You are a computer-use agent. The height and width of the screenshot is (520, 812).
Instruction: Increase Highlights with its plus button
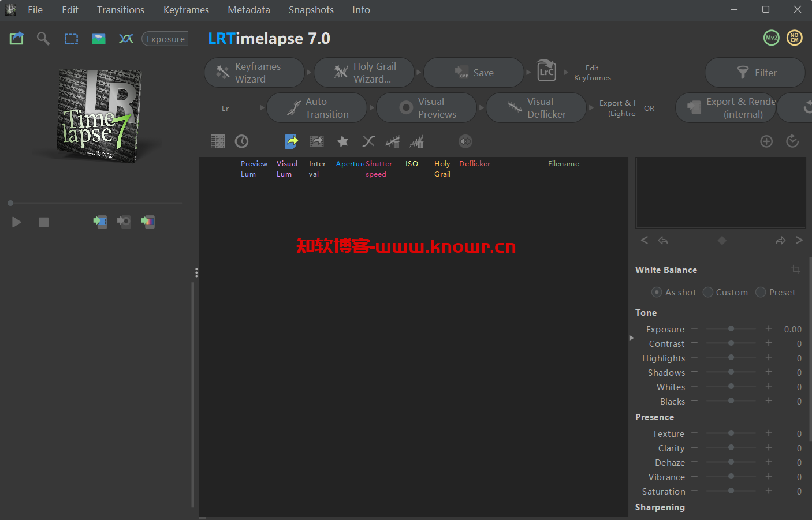pyautogui.click(x=769, y=357)
